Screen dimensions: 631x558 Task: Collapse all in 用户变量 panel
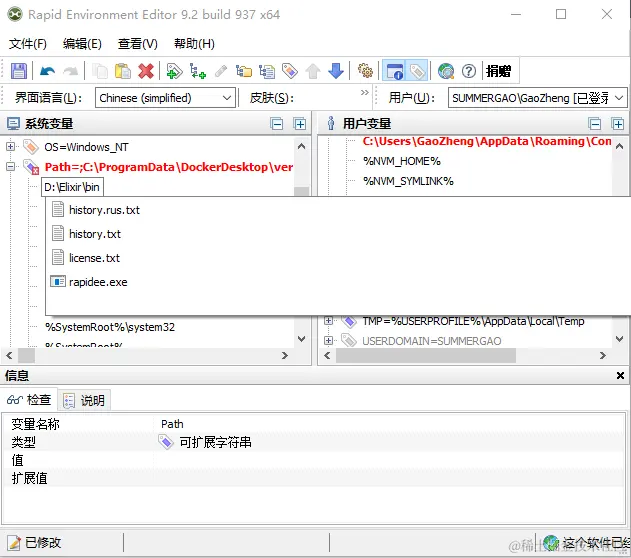click(595, 124)
